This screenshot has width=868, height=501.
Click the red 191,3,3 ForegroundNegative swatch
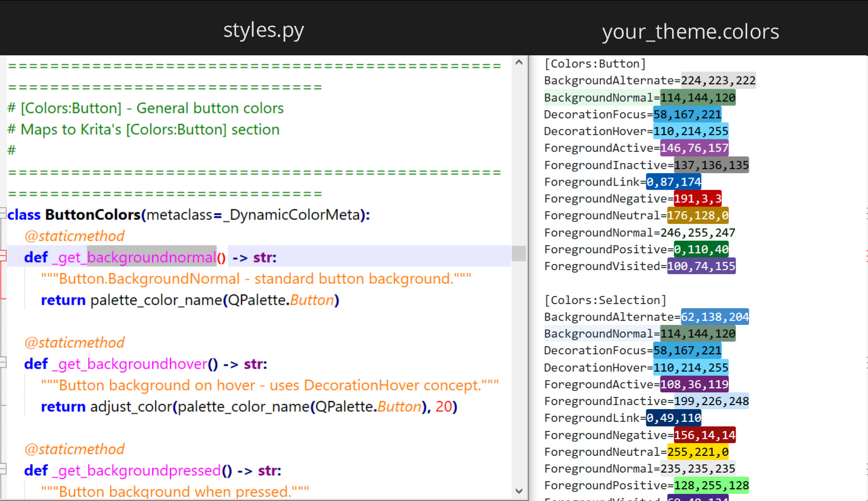coord(697,198)
